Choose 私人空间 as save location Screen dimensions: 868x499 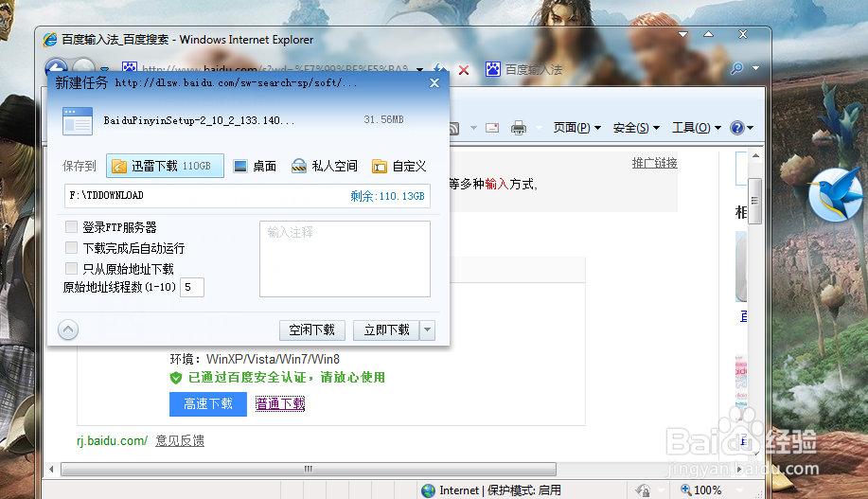tap(325, 166)
